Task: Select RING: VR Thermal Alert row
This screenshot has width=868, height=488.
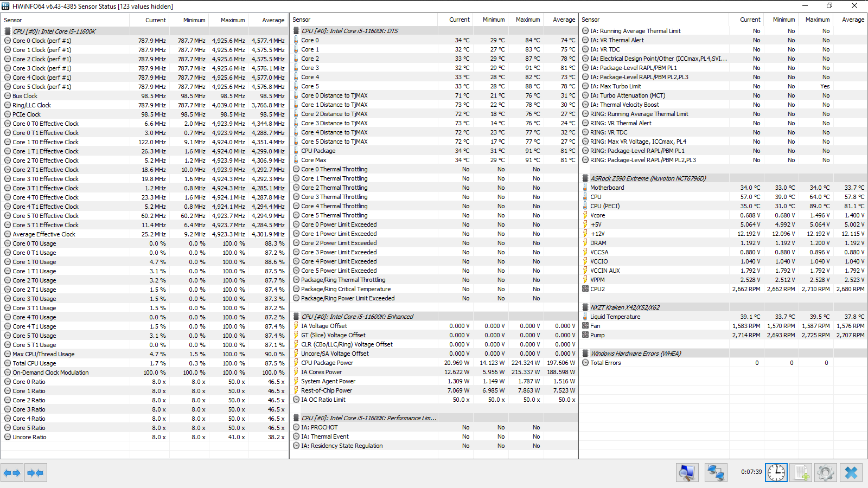Action: pyautogui.click(x=724, y=123)
